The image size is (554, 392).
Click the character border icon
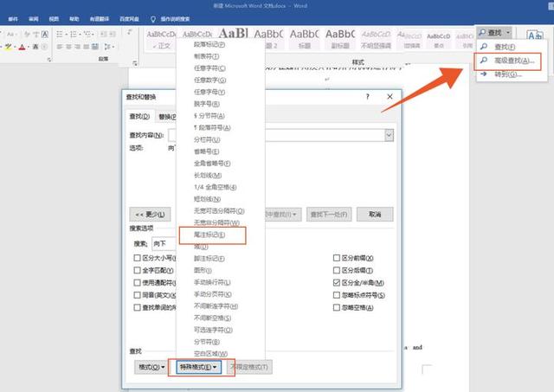[x=45, y=35]
